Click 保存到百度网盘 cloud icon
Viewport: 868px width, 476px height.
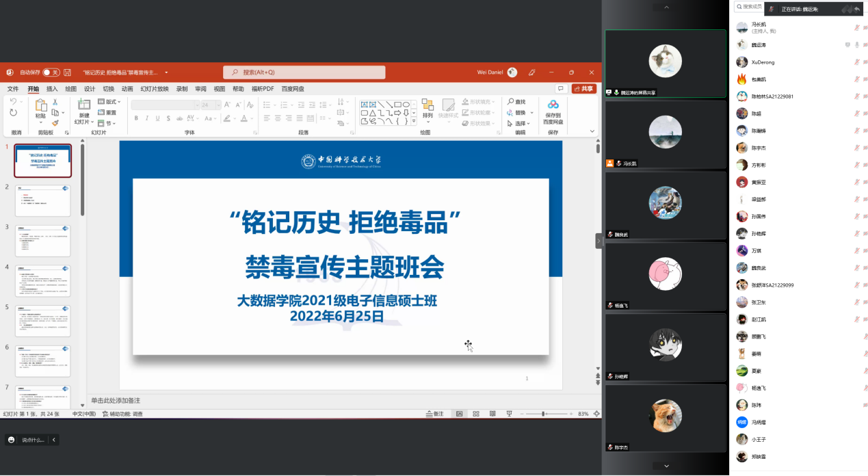553,105
